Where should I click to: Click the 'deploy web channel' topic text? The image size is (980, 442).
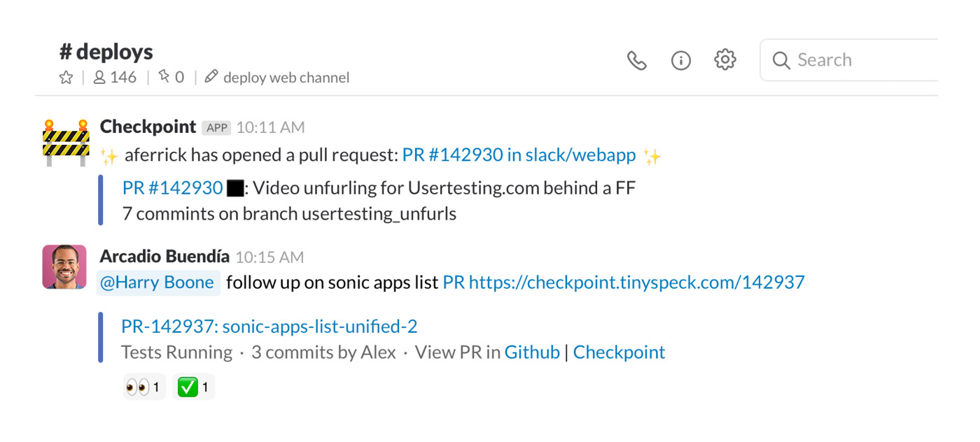pos(286,78)
